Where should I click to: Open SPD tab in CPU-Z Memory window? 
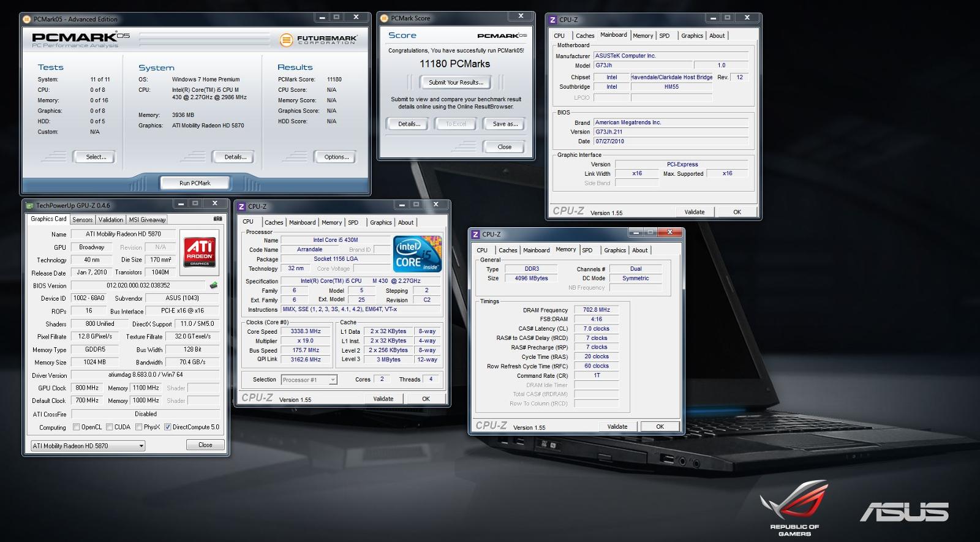pyautogui.click(x=587, y=250)
